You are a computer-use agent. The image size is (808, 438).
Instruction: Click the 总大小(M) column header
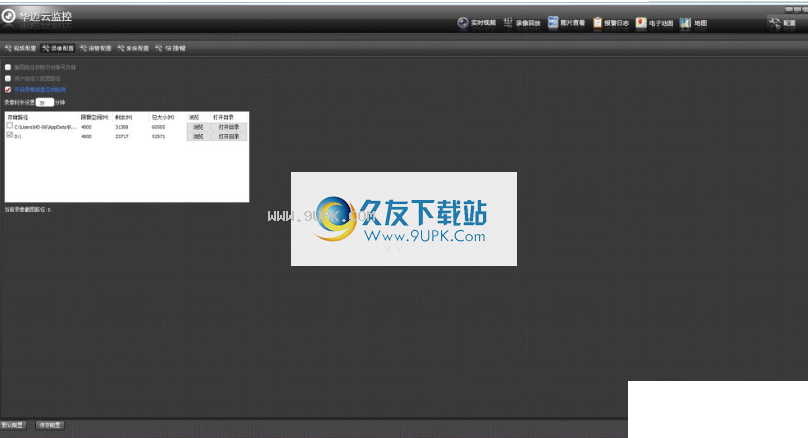coord(163,117)
